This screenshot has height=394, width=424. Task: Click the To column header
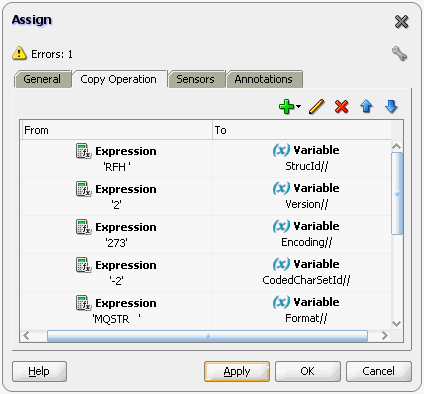[302, 130]
